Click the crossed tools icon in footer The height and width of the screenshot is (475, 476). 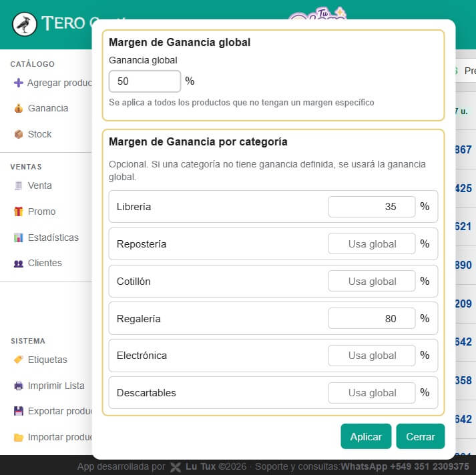click(x=176, y=467)
